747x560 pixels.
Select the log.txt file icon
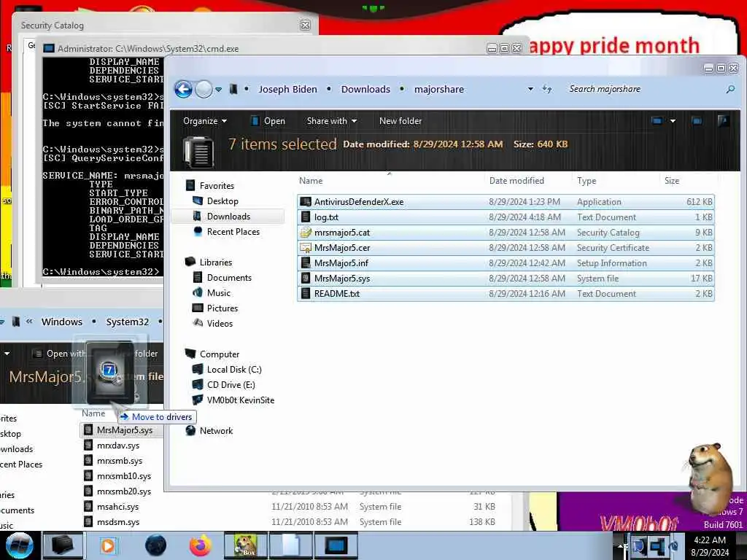point(306,217)
